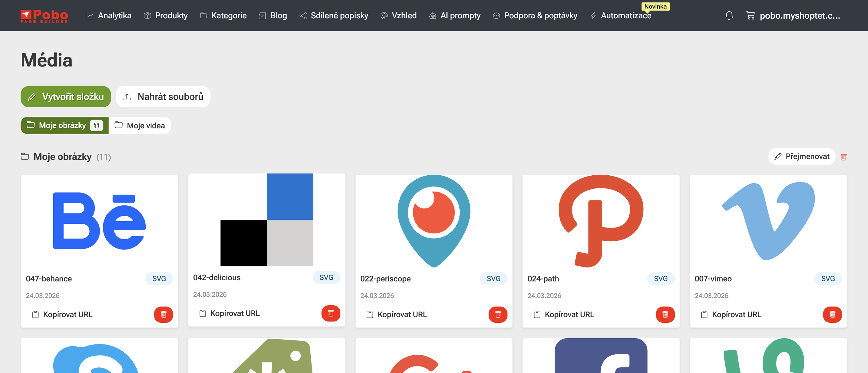
Task: Click Vytvořit složku button
Action: point(66,97)
